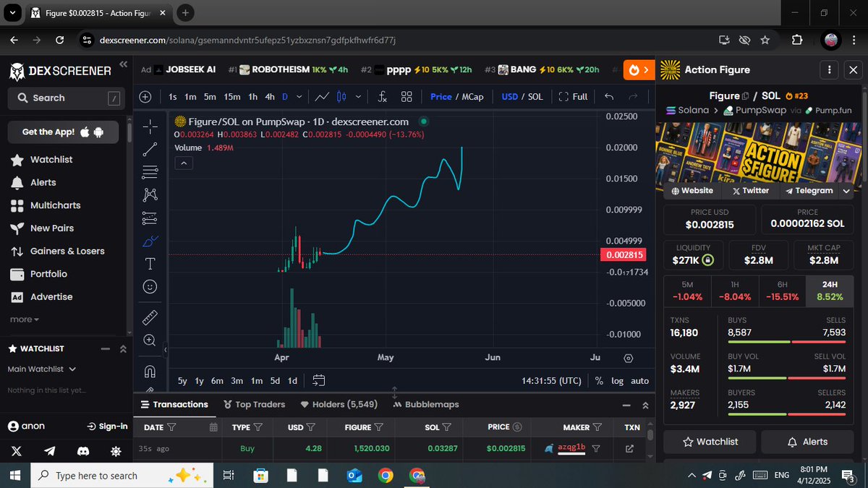The image size is (868, 488).
Task: Click the trending fire icon button
Action: pyautogui.click(x=638, y=69)
